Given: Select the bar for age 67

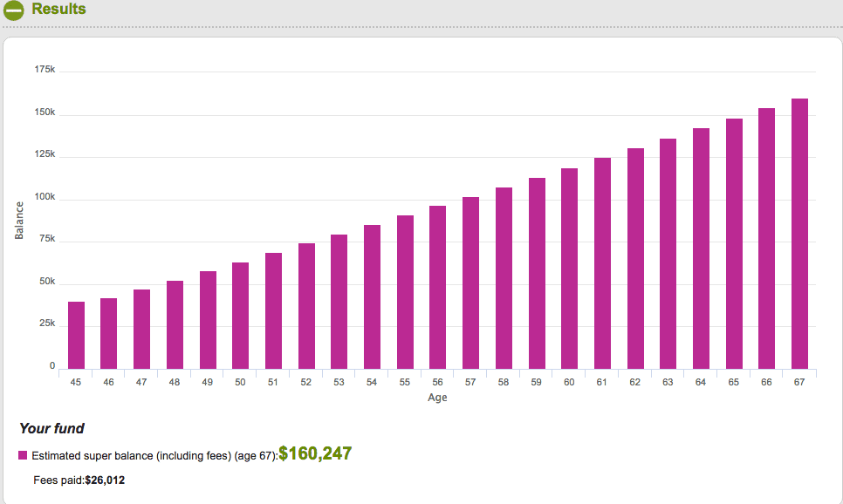Looking at the screenshot, I should coord(799,234).
